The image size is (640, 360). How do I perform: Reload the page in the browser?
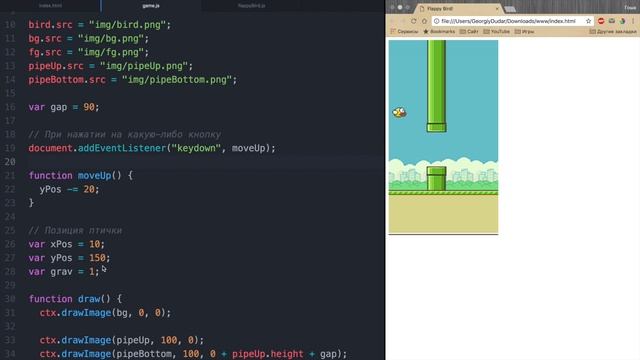[x=413, y=21]
